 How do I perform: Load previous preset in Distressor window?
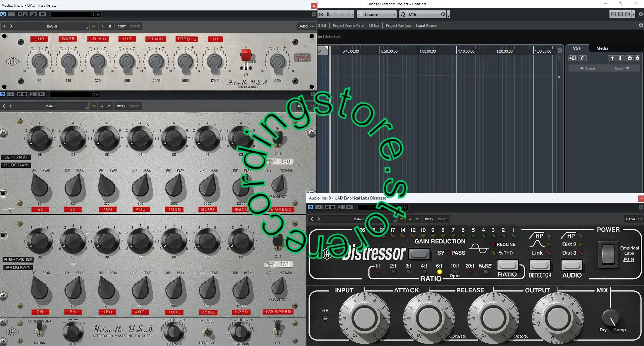pos(312,219)
